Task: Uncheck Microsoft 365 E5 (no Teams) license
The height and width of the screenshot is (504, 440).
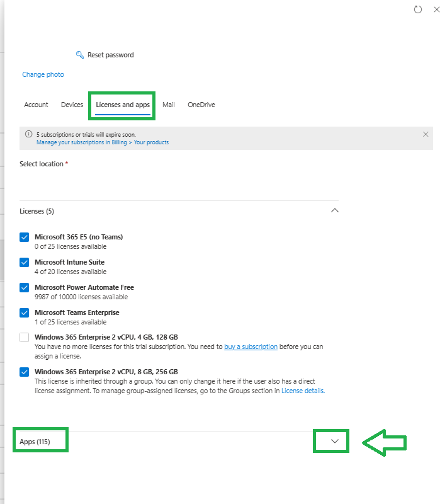Action: pyautogui.click(x=24, y=238)
